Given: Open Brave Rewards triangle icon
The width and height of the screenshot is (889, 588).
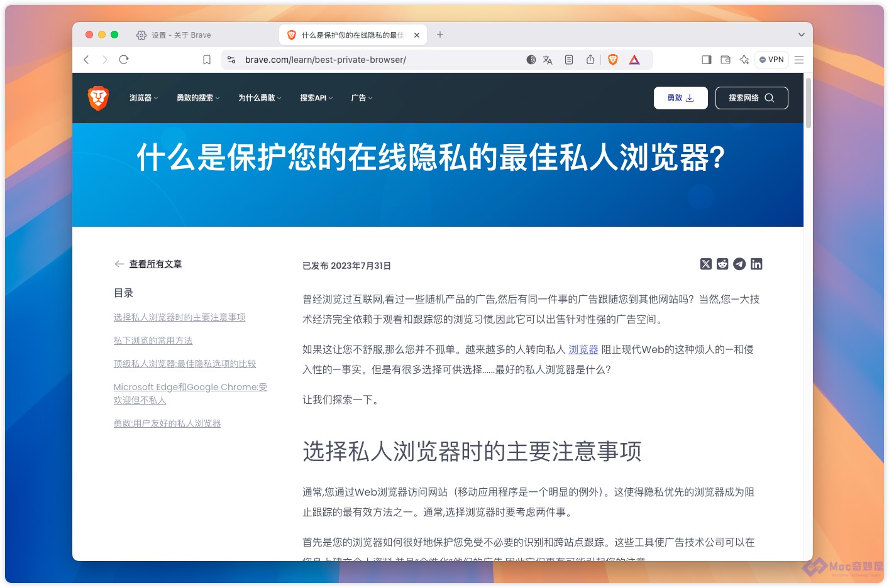Looking at the screenshot, I should pos(634,60).
